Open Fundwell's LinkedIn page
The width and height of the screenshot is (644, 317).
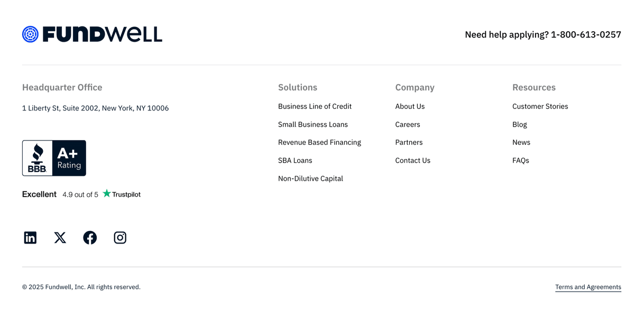(30, 237)
